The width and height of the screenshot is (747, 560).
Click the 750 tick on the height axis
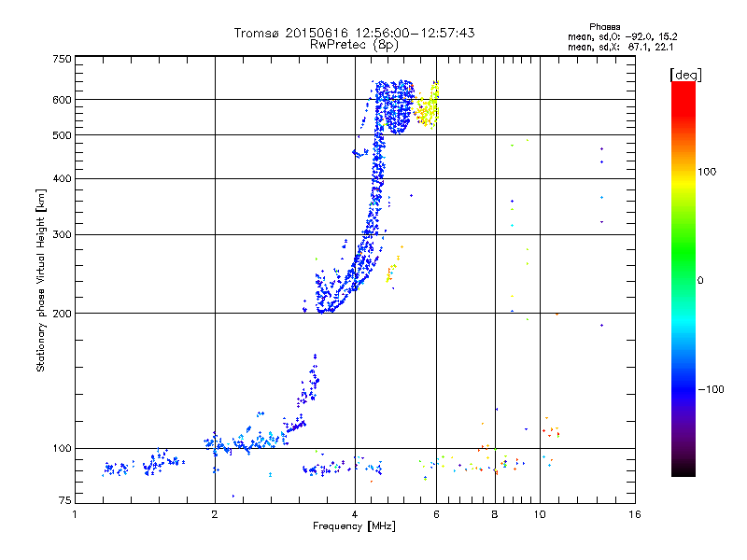(62, 58)
